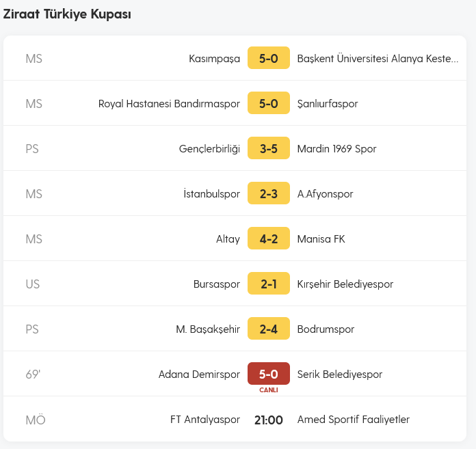Select Kırşehir Belediyespor team name
Viewport: 476px width, 449px height.
[x=345, y=284]
